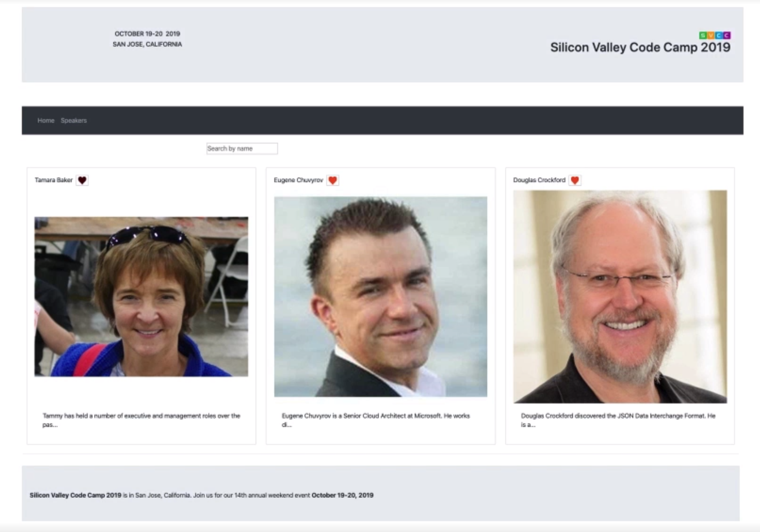Click the green S logo tile

[x=703, y=36]
